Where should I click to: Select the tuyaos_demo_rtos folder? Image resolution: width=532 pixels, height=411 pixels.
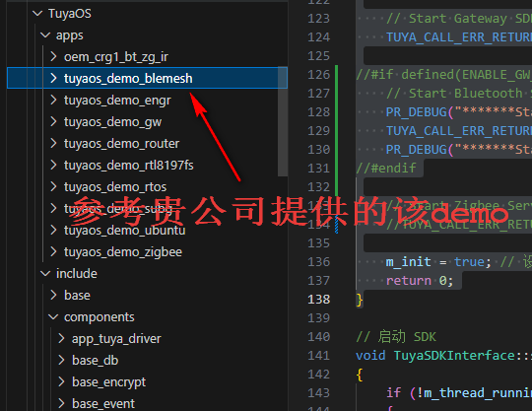[x=115, y=187]
